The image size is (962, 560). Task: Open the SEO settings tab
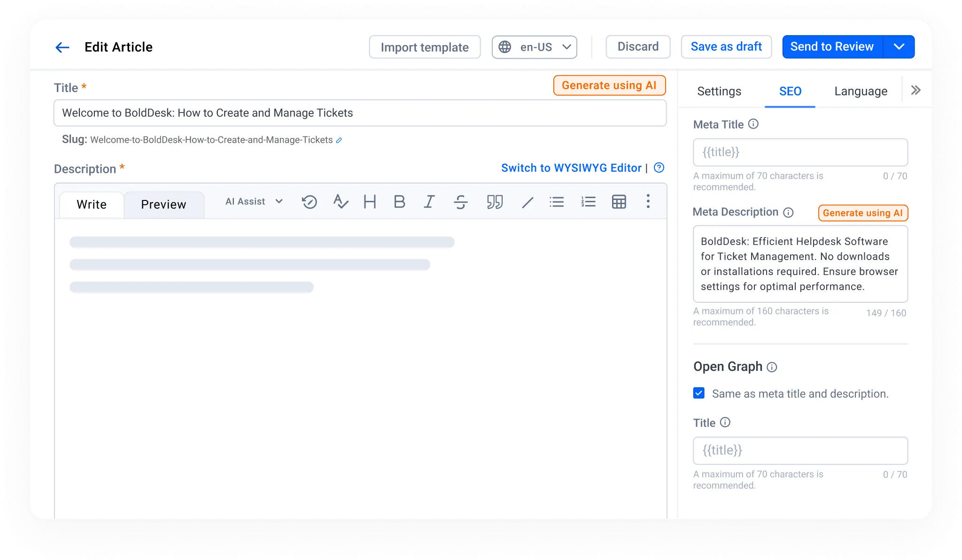[x=790, y=91]
